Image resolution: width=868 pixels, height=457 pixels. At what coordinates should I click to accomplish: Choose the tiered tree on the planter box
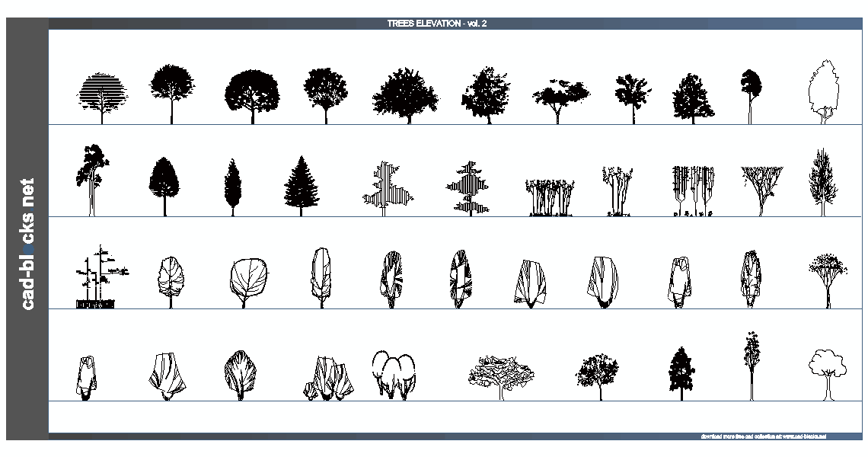[x=97, y=278]
